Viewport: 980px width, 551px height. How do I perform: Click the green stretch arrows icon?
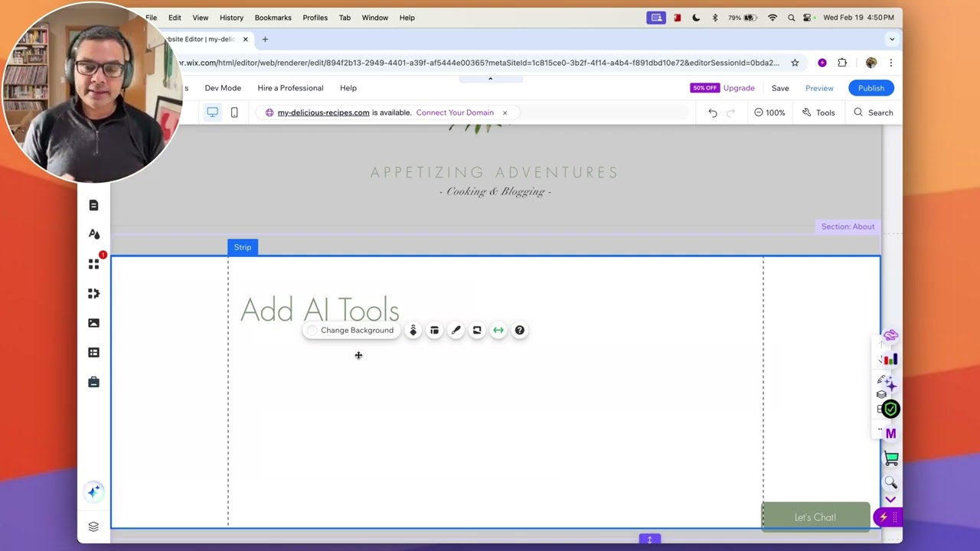[x=498, y=331]
